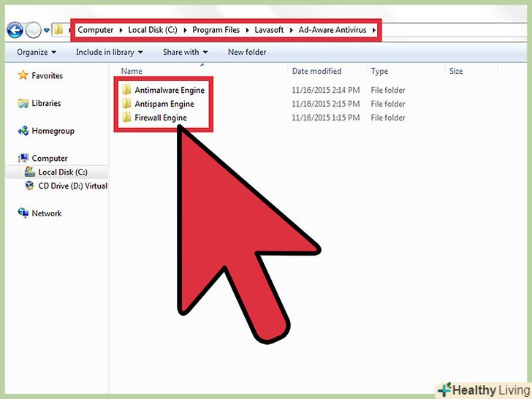Expand the arrow after Computer in breadcrumb
532x399 pixels.
(x=121, y=30)
